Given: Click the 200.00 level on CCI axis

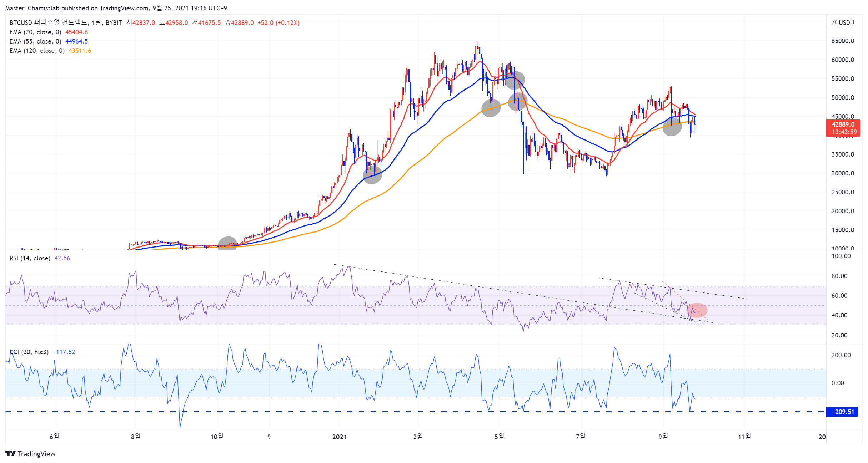Looking at the screenshot, I should click(841, 355).
